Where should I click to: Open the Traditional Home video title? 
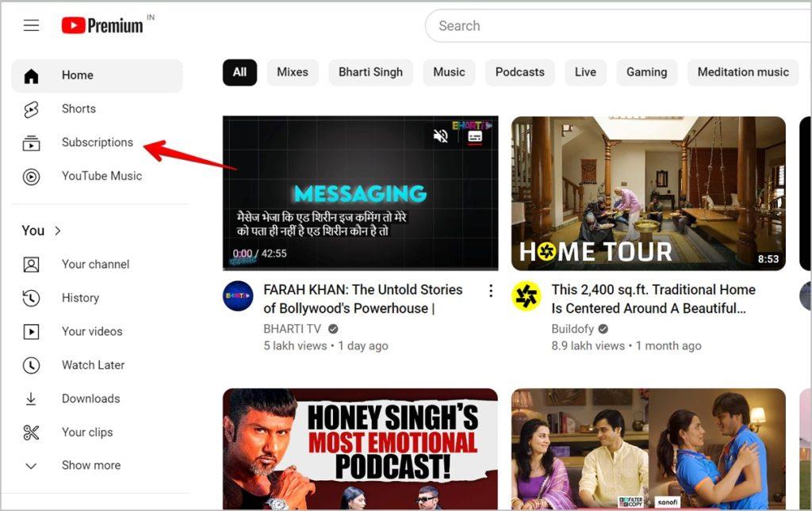[653, 299]
